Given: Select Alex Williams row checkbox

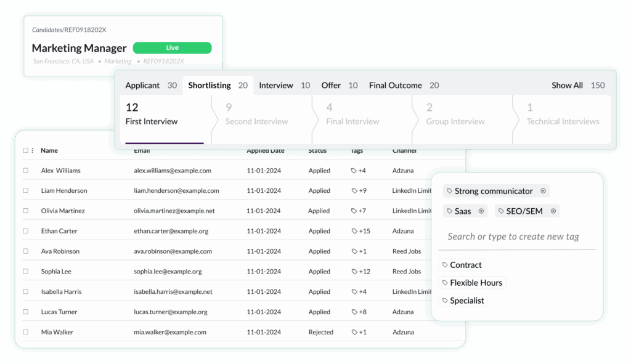Looking at the screenshot, I should 26,171.
